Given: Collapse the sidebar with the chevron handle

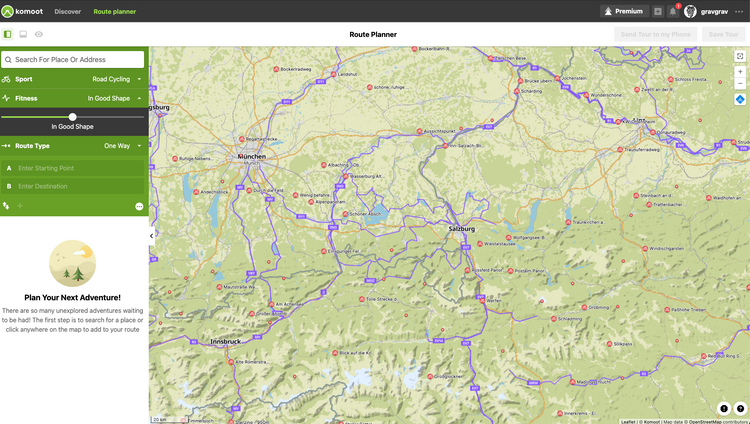Looking at the screenshot, I should [x=152, y=235].
